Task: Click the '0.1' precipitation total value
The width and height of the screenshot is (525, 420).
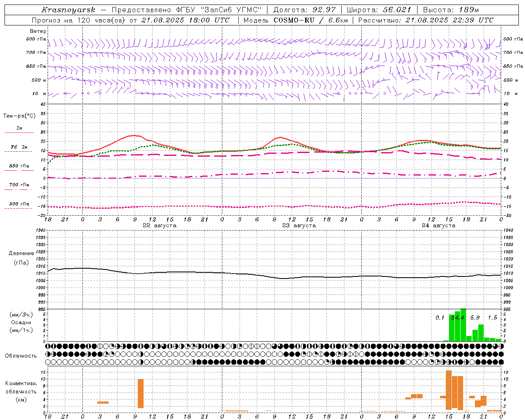Action: tap(440, 318)
